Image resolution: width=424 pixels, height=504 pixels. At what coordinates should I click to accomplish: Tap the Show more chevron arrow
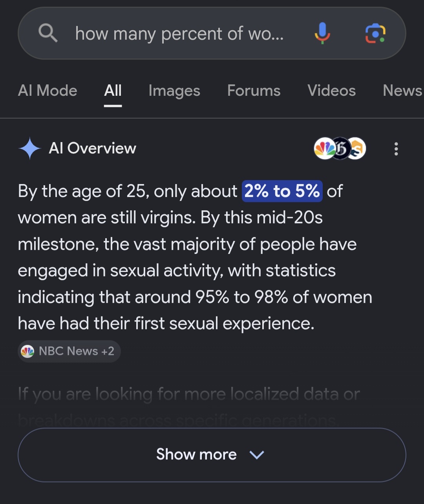tap(257, 455)
